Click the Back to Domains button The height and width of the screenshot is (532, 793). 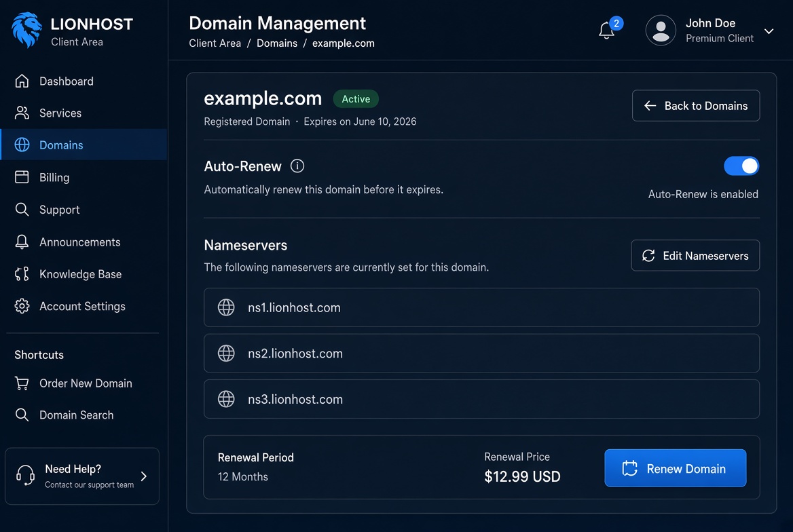pos(695,106)
